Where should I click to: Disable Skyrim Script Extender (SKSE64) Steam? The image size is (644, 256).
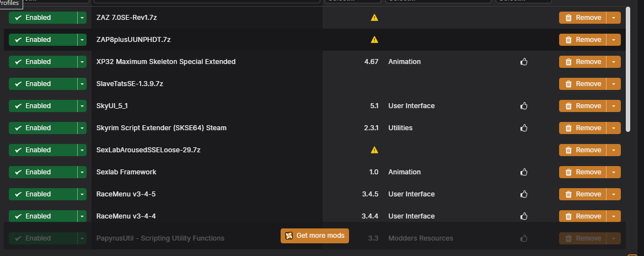pyautogui.click(x=42, y=128)
